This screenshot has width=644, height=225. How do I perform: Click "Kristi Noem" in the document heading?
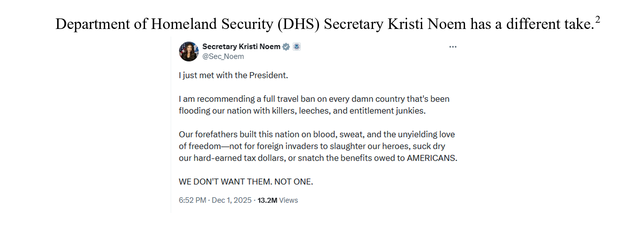427,24
